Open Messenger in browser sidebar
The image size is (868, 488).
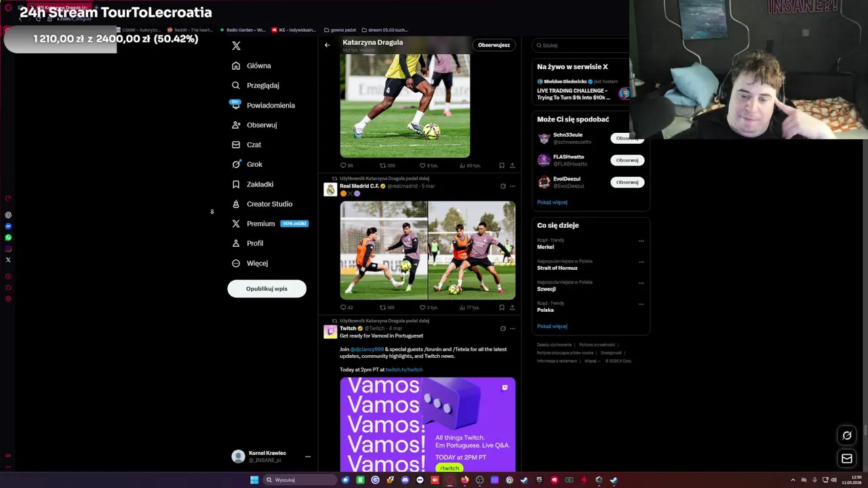click(x=8, y=226)
